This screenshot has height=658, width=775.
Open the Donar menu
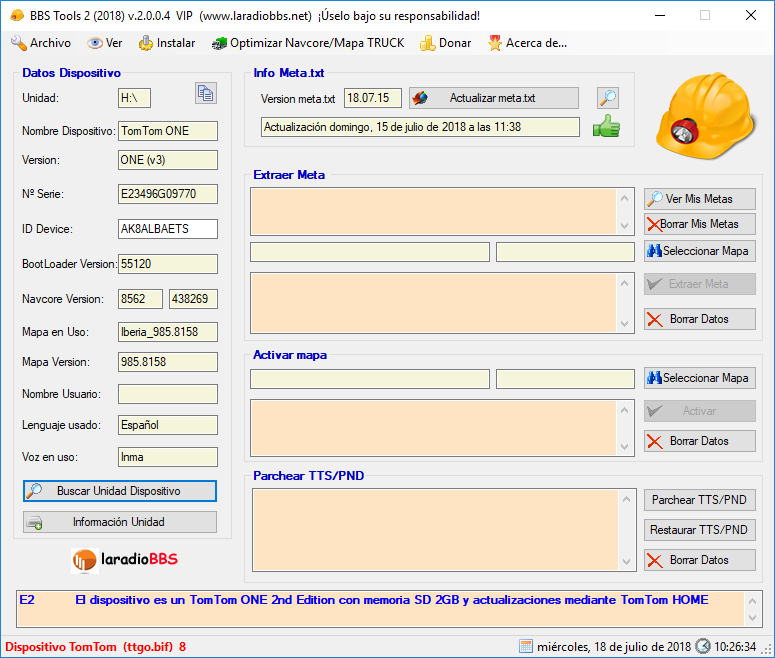(445, 43)
